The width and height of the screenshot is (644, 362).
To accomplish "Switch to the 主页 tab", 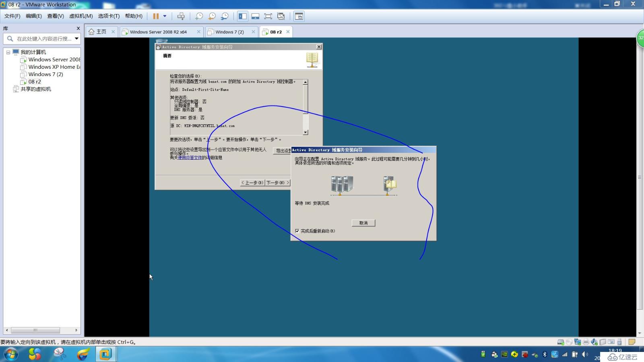I will point(101,32).
